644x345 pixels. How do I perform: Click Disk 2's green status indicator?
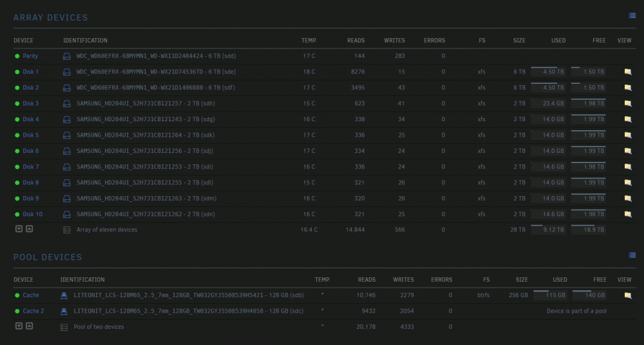tap(17, 88)
